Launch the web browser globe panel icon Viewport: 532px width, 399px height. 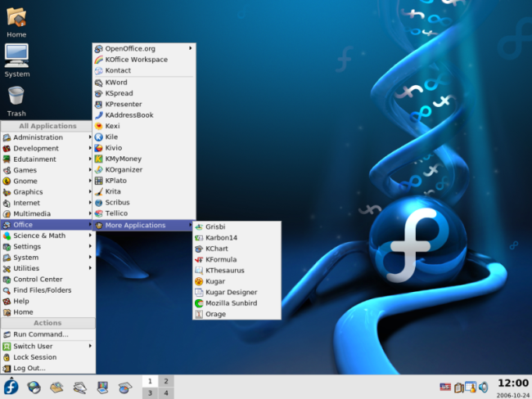point(34,387)
